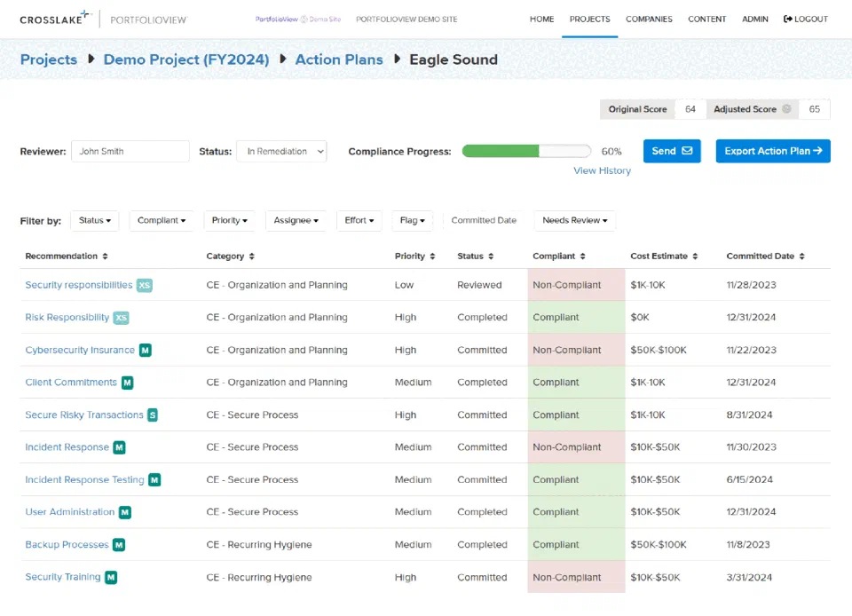This screenshot has height=616, width=852.
Task: Click the 3/31/2024 committed date
Action: 749,578
